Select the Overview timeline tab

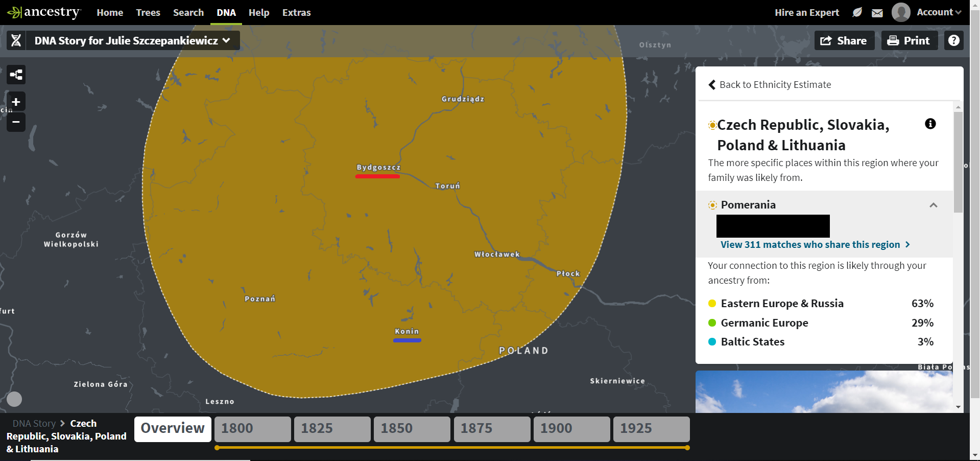(173, 428)
